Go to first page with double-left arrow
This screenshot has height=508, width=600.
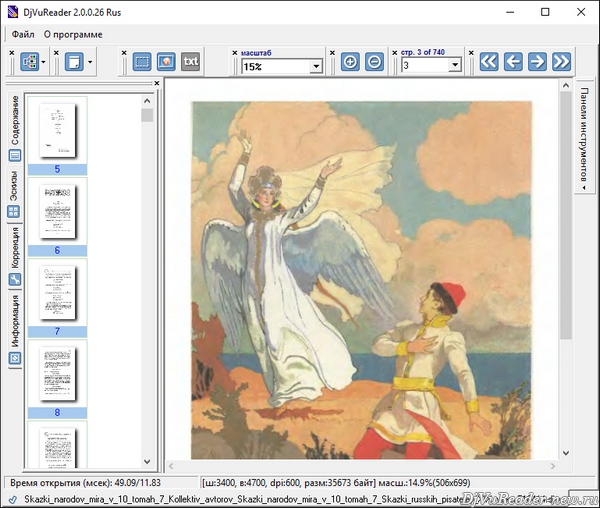(x=489, y=62)
